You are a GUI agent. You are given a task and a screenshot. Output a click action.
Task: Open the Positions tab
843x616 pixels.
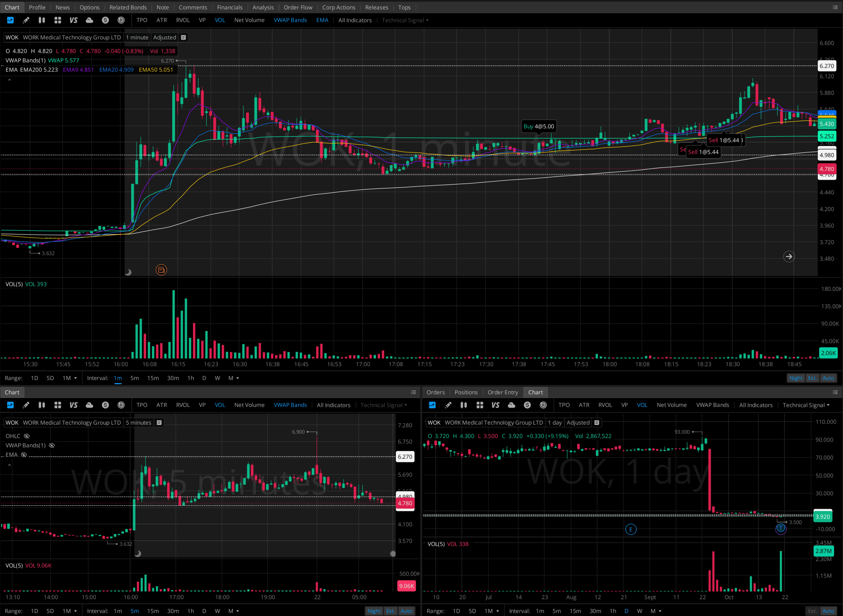pos(466,392)
